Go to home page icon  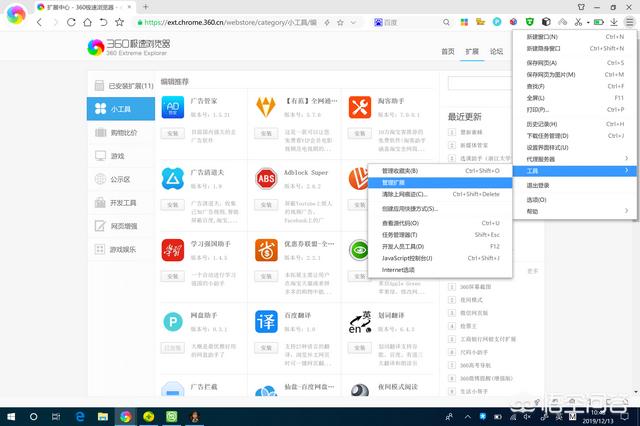(x=87, y=22)
